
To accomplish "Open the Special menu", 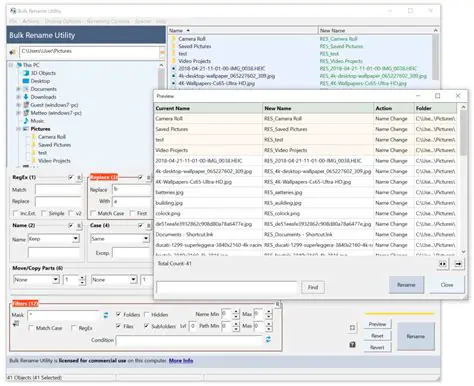I will point(143,21).
